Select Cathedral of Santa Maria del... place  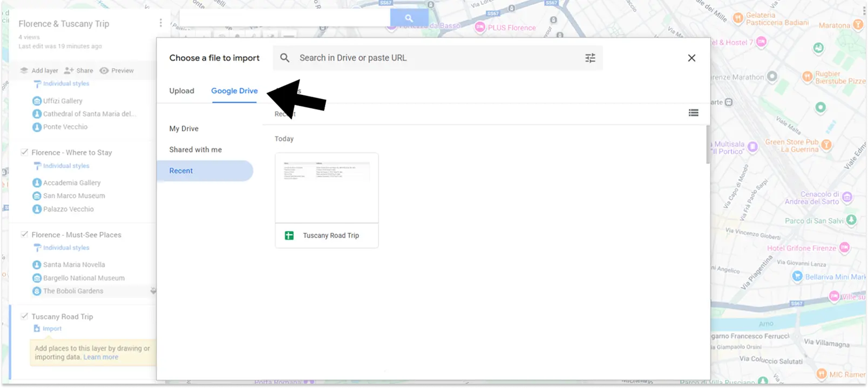click(90, 114)
